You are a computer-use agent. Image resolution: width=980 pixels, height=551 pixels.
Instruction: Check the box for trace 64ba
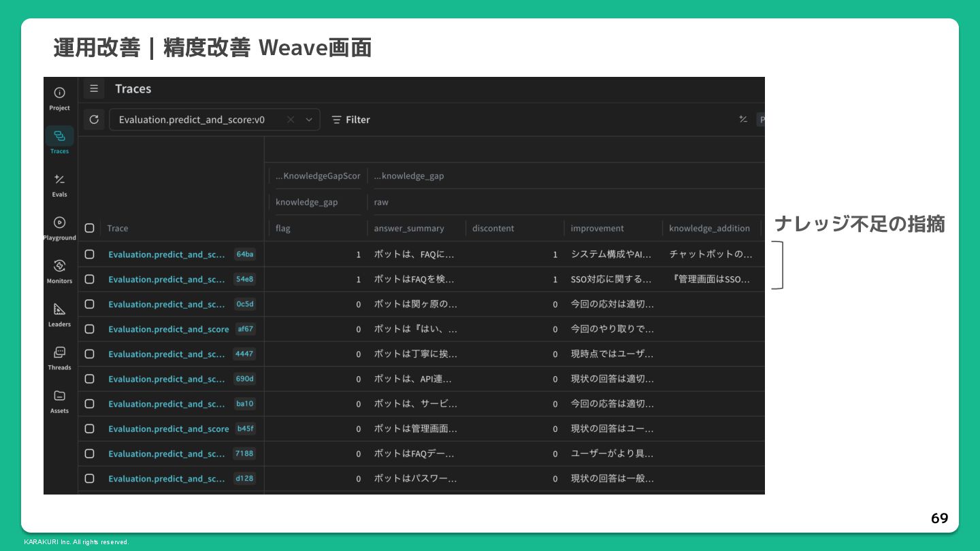click(89, 254)
